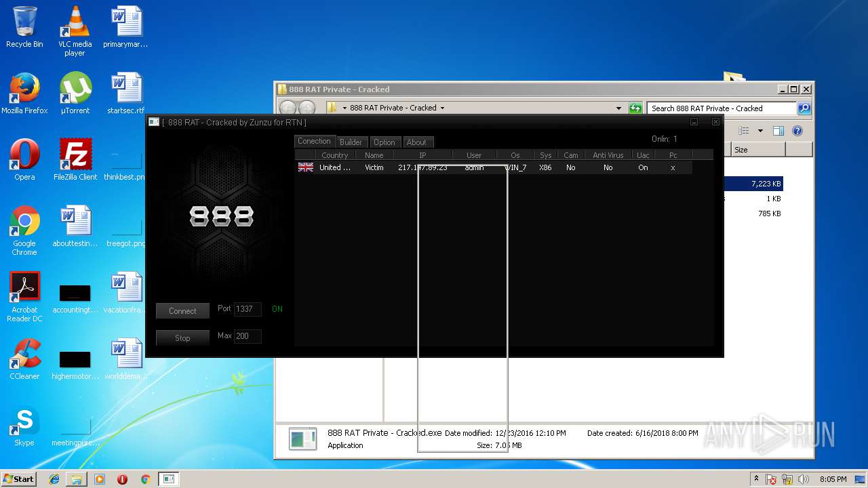Click the Start button
868x488 pixels.
[18, 479]
